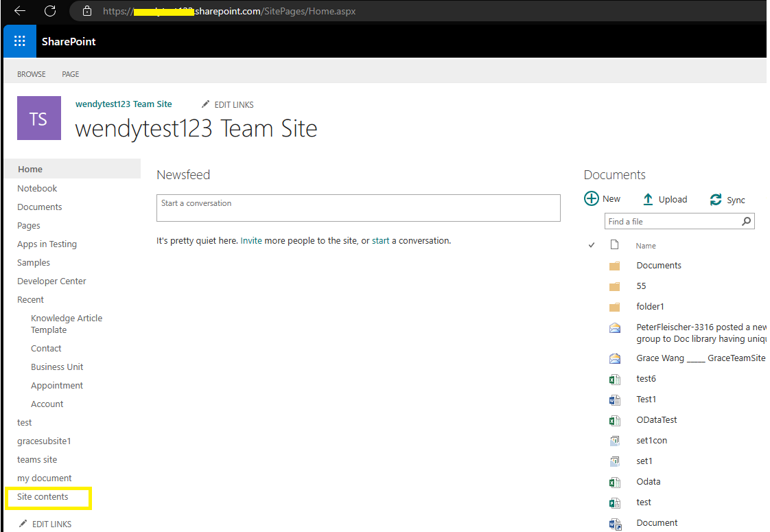Open the BROWSE ribbon tab
The width and height of the screenshot is (770, 532).
pos(32,74)
